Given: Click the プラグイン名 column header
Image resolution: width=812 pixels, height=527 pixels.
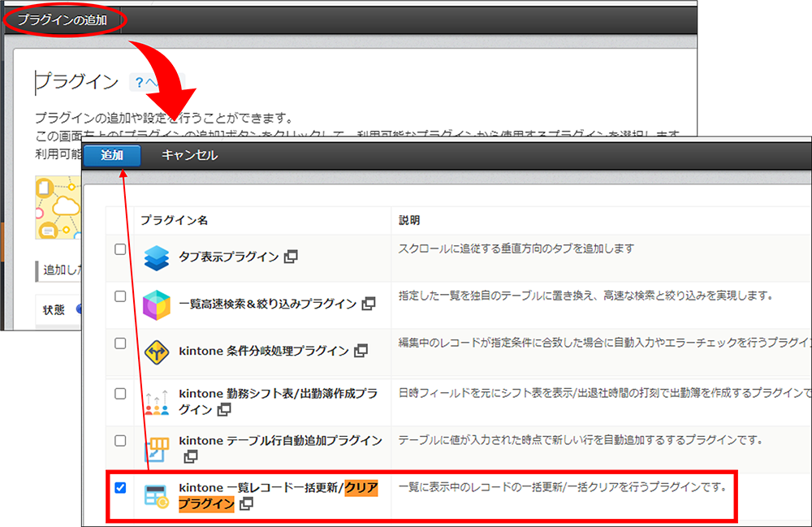Looking at the screenshot, I should [x=174, y=221].
